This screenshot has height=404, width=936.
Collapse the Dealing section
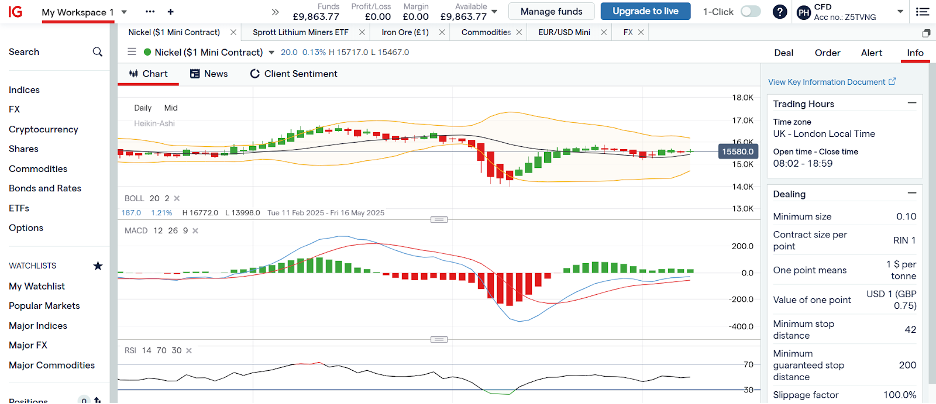pos(911,193)
